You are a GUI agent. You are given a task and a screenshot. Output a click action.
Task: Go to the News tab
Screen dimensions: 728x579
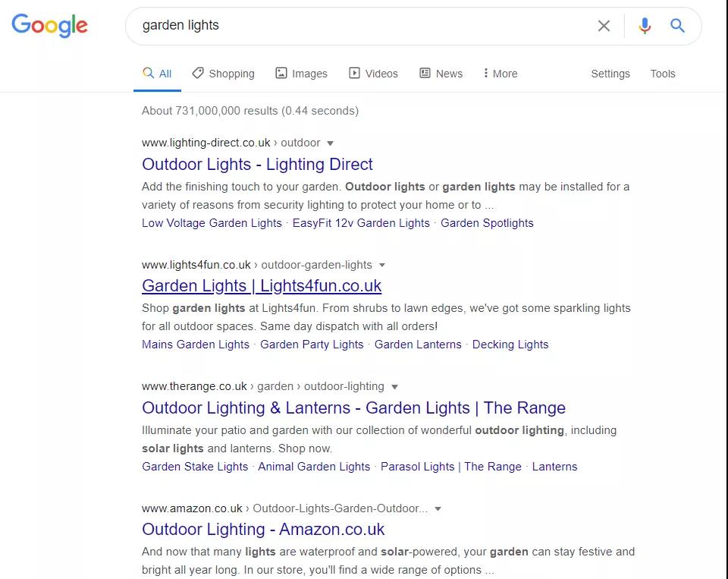click(x=441, y=74)
